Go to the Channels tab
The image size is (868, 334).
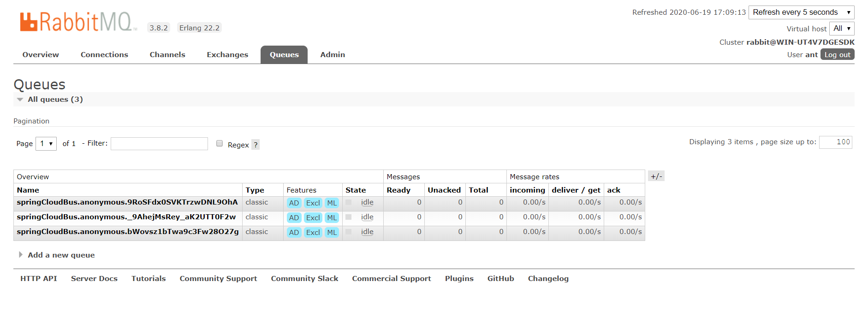pos(167,54)
